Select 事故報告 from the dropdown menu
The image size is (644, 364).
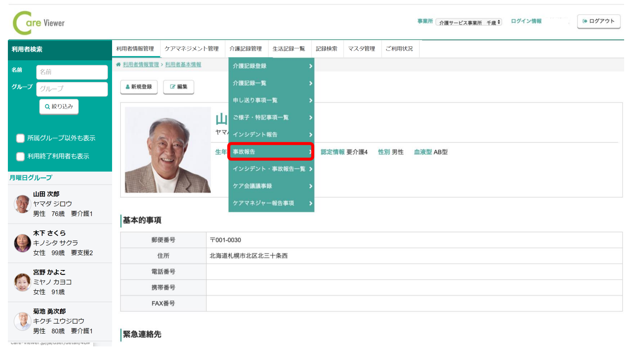270,152
